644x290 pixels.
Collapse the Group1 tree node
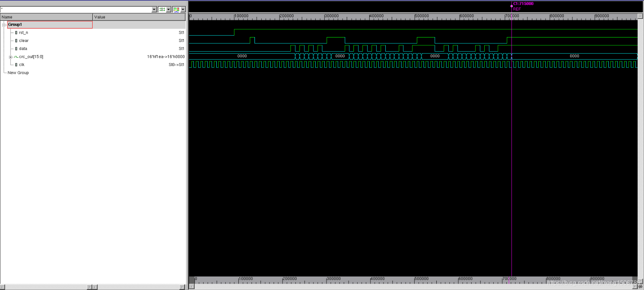(4, 25)
